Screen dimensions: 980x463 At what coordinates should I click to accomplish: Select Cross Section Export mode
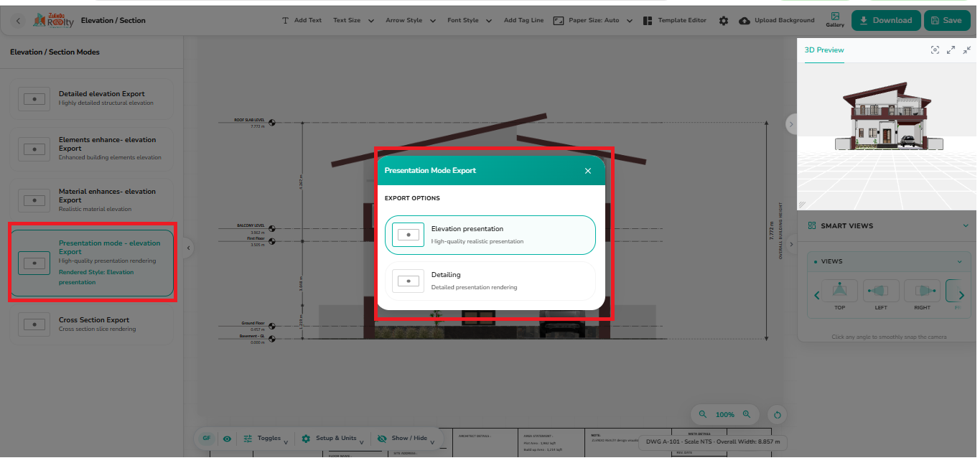(92, 324)
